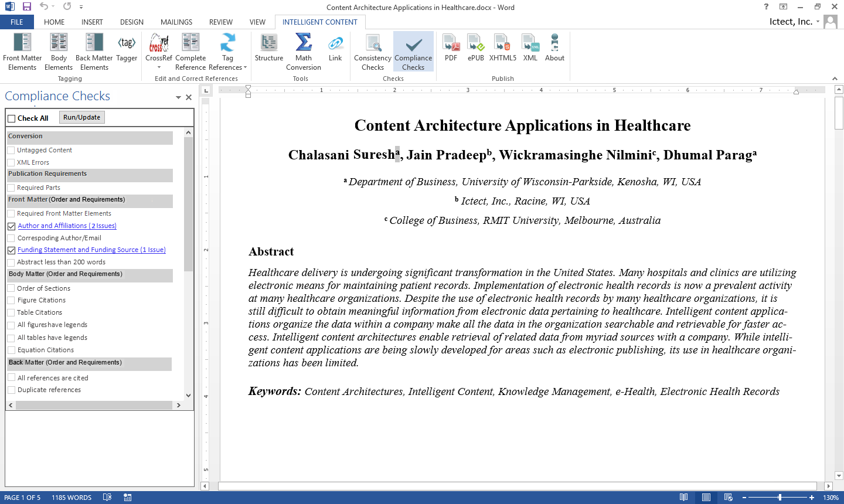Redo the last action
Screen dimensions: 844x504
tap(67, 6)
